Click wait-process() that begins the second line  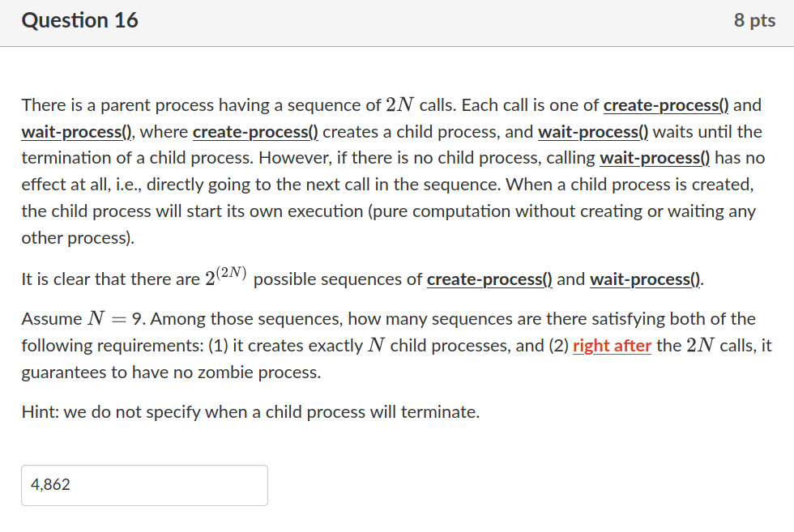pyautogui.click(x=76, y=132)
